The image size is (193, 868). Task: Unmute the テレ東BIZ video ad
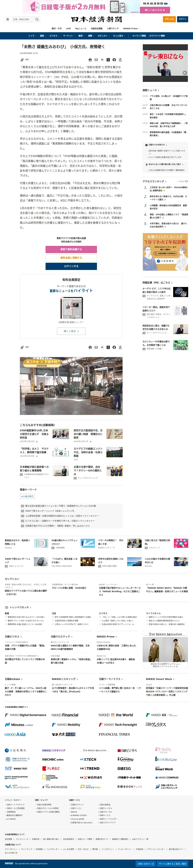(185, 73)
